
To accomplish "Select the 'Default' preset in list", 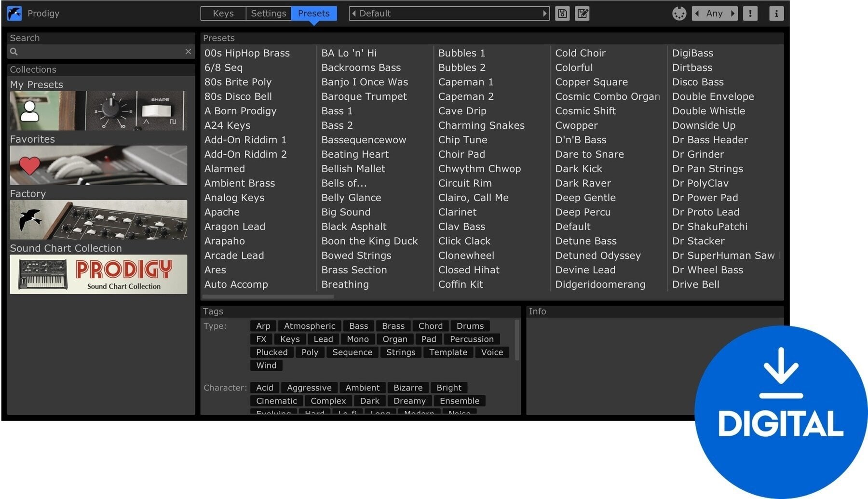I will pyautogui.click(x=573, y=227).
